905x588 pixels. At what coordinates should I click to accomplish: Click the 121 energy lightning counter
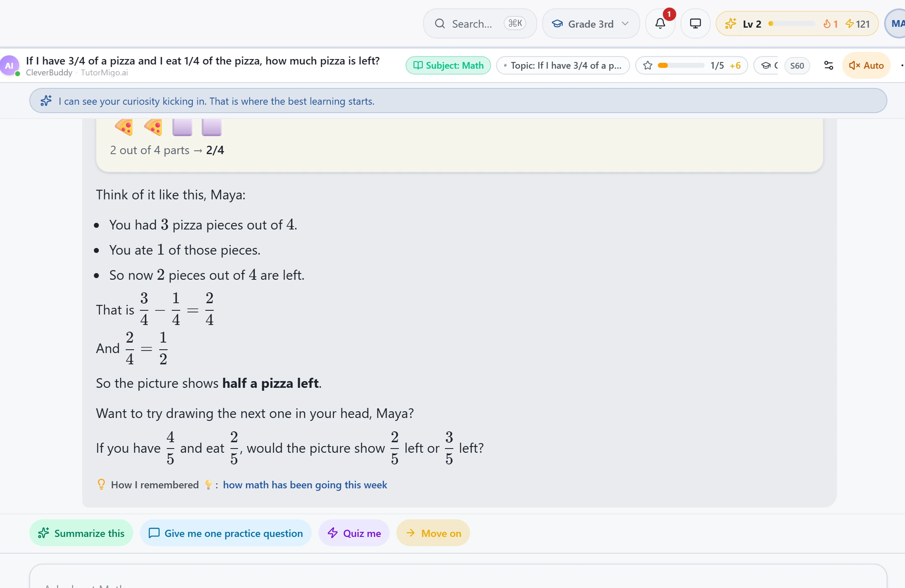[x=858, y=24]
